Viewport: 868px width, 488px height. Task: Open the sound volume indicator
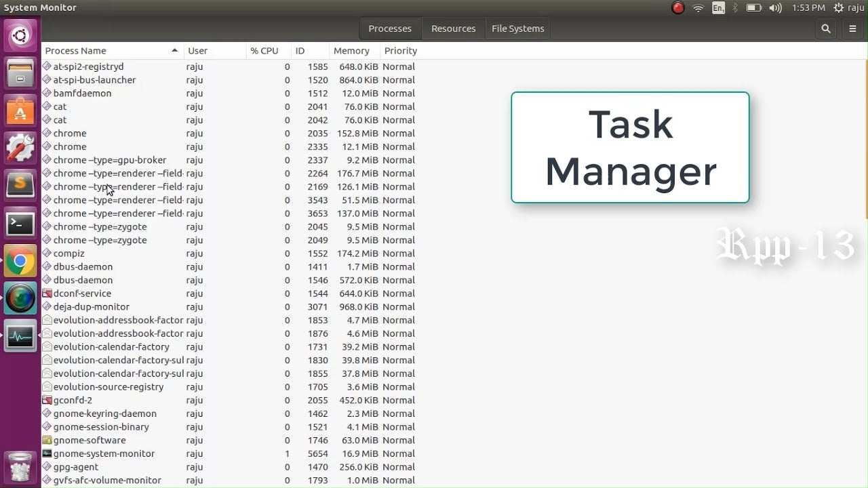[x=776, y=7]
